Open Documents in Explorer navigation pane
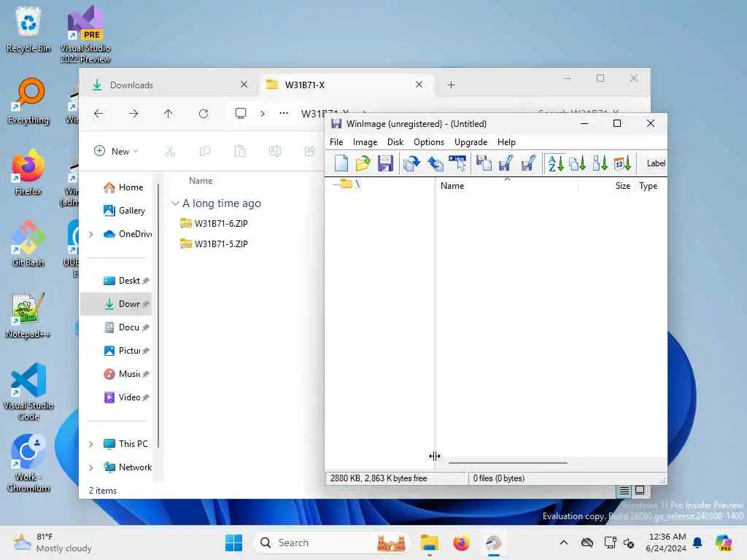The width and height of the screenshot is (747, 560). coord(123,327)
